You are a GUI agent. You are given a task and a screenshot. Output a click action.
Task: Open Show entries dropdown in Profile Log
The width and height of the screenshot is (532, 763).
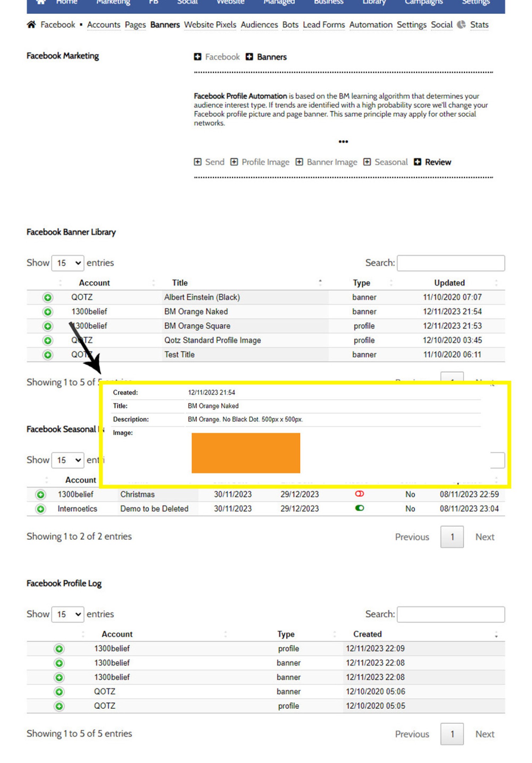[68, 614]
